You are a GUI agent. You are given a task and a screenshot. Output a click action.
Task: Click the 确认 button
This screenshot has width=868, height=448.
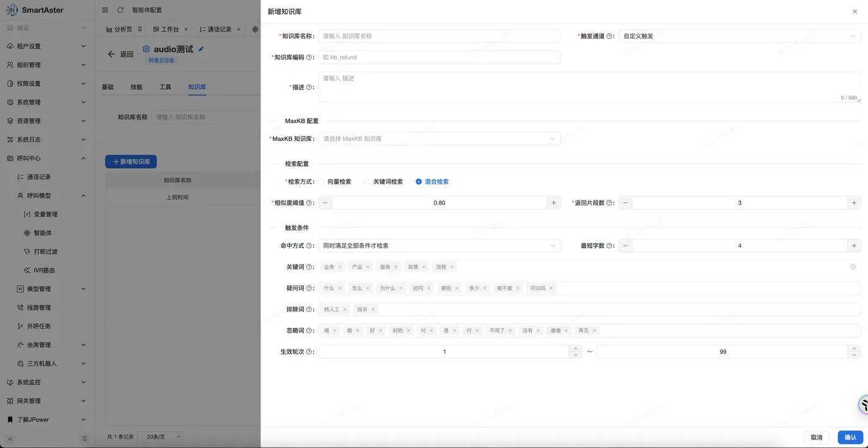tap(851, 437)
